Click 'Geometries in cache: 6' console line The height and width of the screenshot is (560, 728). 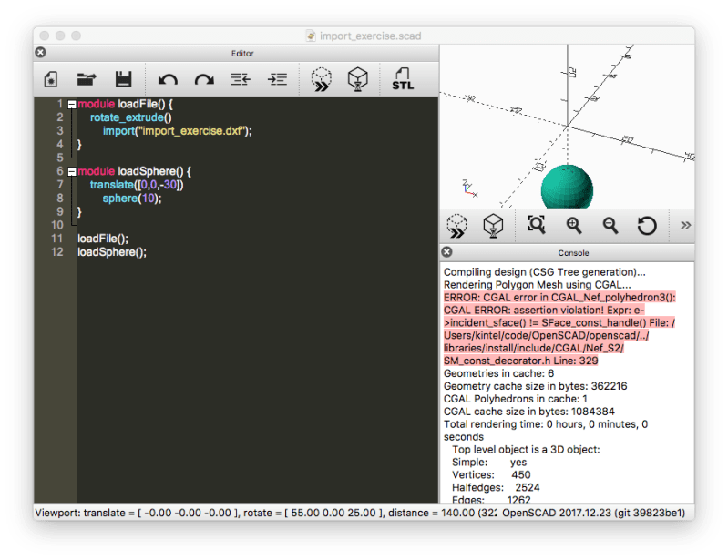point(498,373)
